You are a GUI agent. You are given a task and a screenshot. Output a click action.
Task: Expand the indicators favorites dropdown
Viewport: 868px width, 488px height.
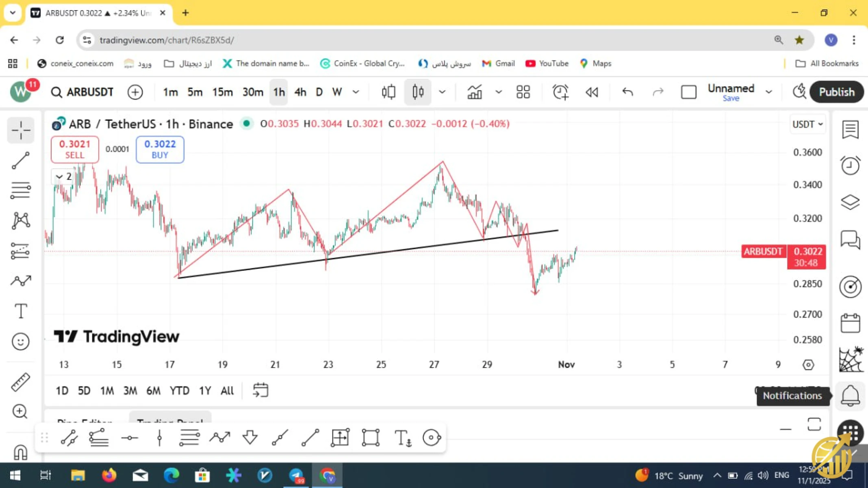click(499, 92)
